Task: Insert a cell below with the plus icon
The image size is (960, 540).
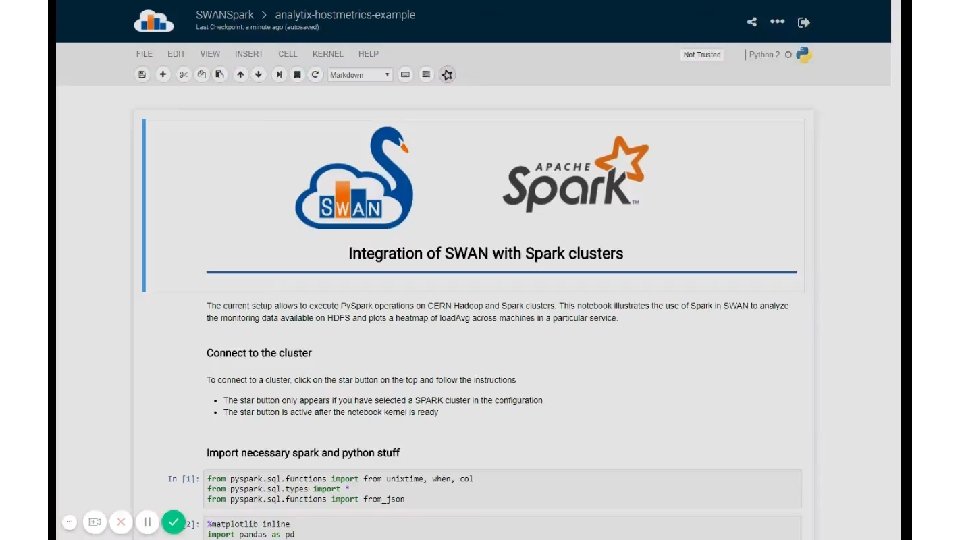Action: pos(163,75)
